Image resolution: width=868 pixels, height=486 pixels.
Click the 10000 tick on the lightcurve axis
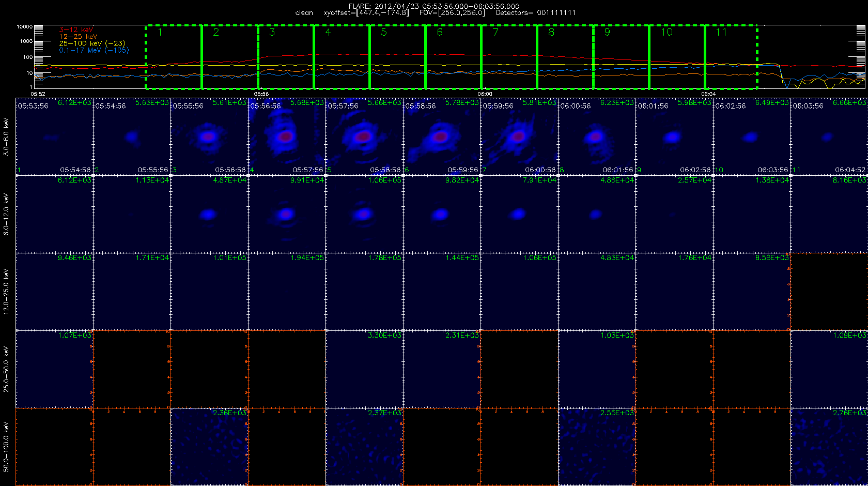(x=24, y=26)
